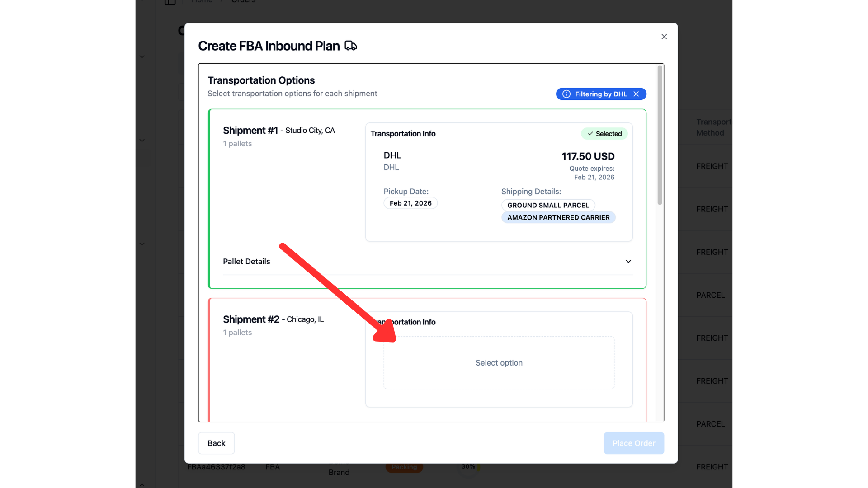
Task: Click the Filtering by DHL label
Action: coord(601,94)
